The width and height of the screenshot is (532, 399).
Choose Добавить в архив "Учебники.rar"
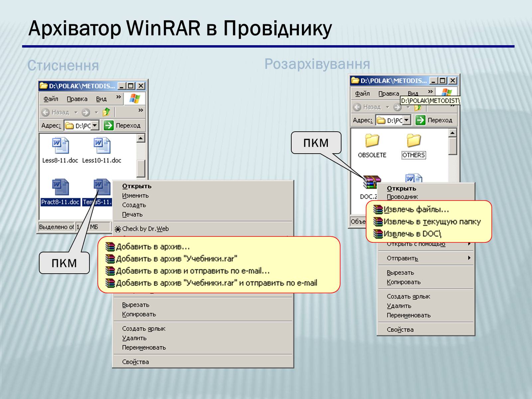pyautogui.click(x=177, y=259)
